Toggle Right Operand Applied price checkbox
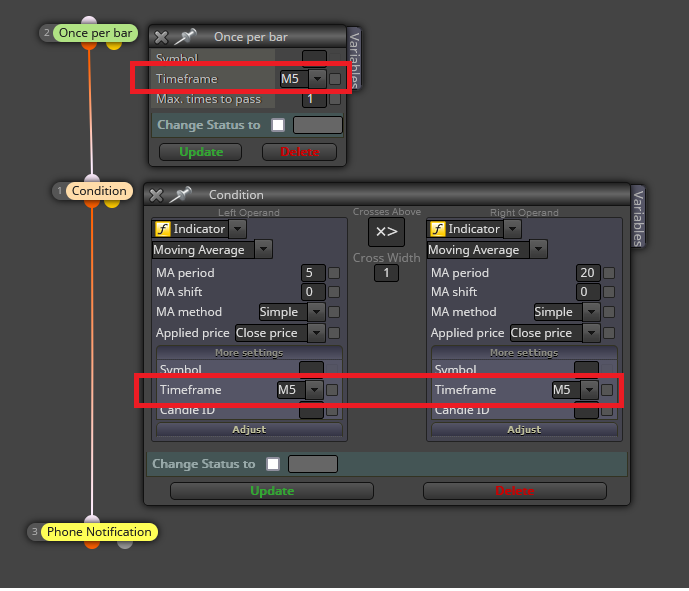The width and height of the screenshot is (689, 591). [609, 333]
